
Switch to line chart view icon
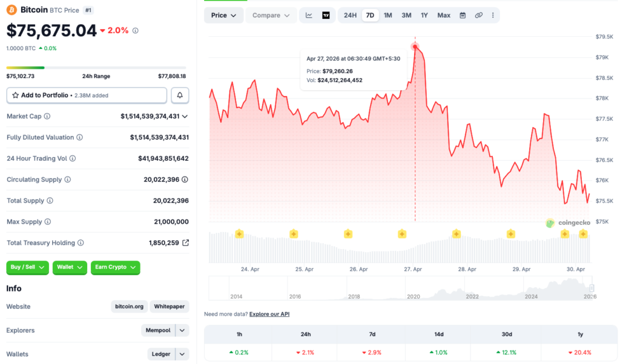[x=309, y=15]
